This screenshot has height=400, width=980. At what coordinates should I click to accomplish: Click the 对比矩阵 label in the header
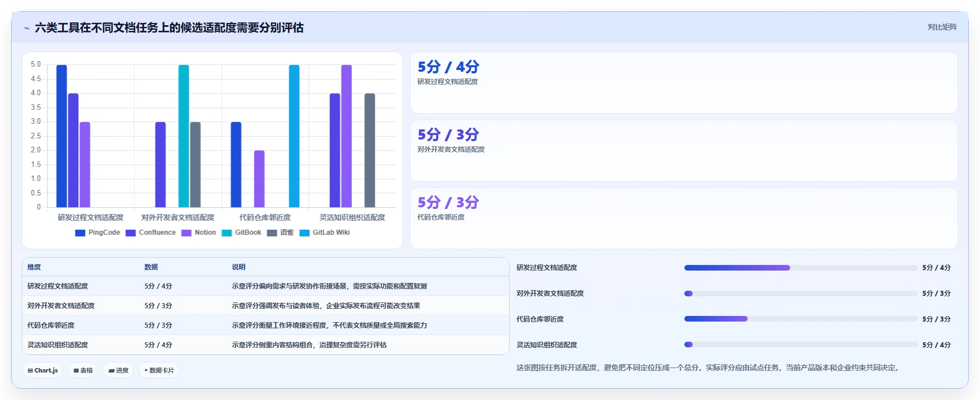942,27
